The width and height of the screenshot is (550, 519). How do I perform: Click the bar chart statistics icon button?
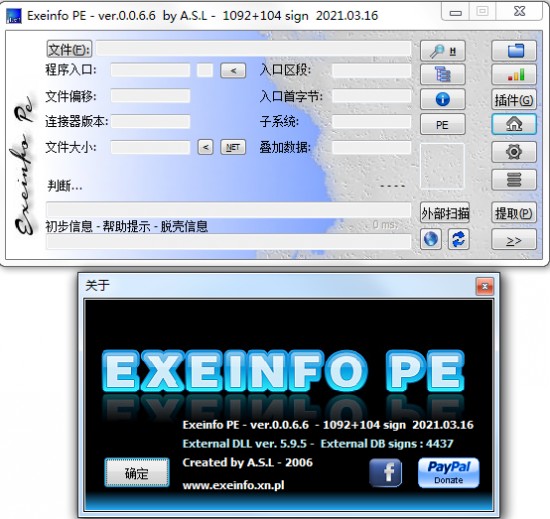pos(514,74)
